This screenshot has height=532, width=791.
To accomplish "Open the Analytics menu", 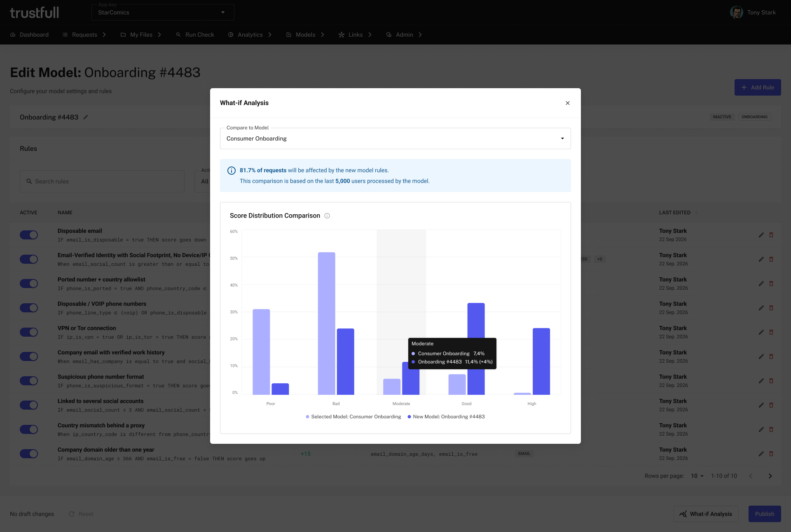I will click(250, 35).
